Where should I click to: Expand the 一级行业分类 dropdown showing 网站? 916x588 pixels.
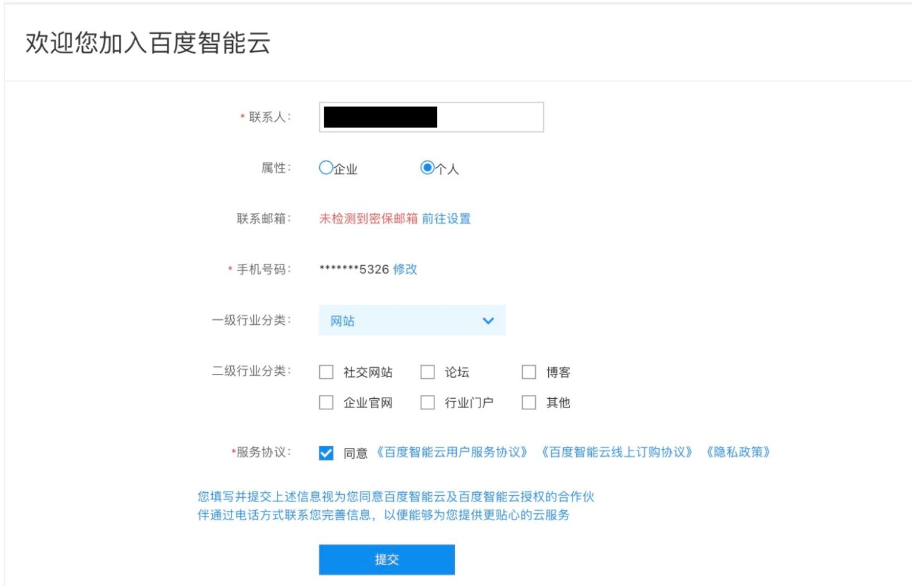tap(412, 320)
